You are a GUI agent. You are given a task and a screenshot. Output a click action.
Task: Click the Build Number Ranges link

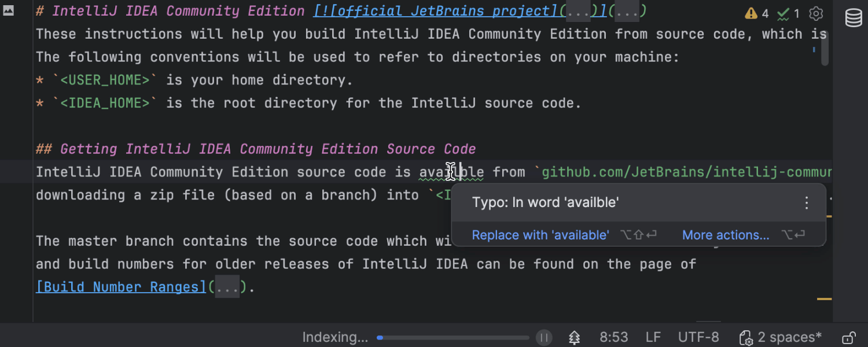pyautogui.click(x=121, y=287)
